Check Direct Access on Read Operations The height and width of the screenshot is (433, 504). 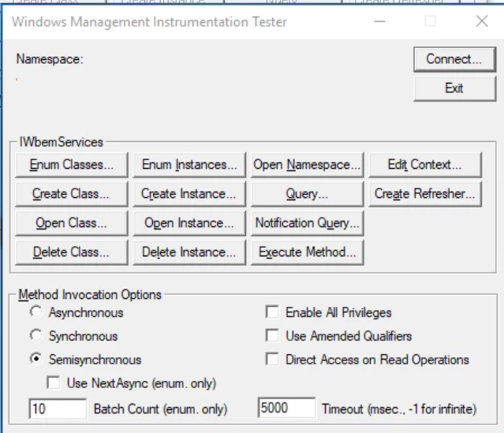[x=272, y=359]
